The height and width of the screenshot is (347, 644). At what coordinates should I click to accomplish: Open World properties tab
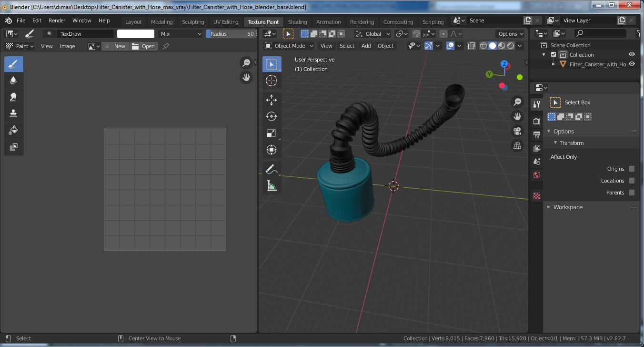[x=537, y=175]
